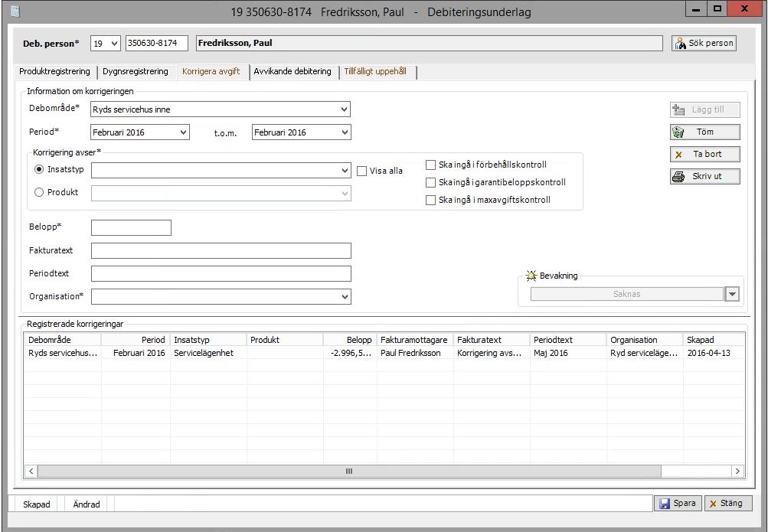Click the 2016-04-13 date cell
The width and height of the screenshot is (768, 532).
pyautogui.click(x=714, y=353)
